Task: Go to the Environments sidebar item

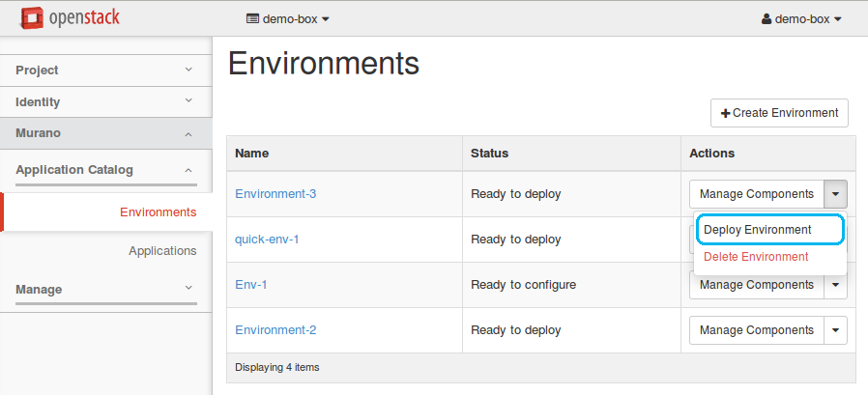Action: pos(158,212)
